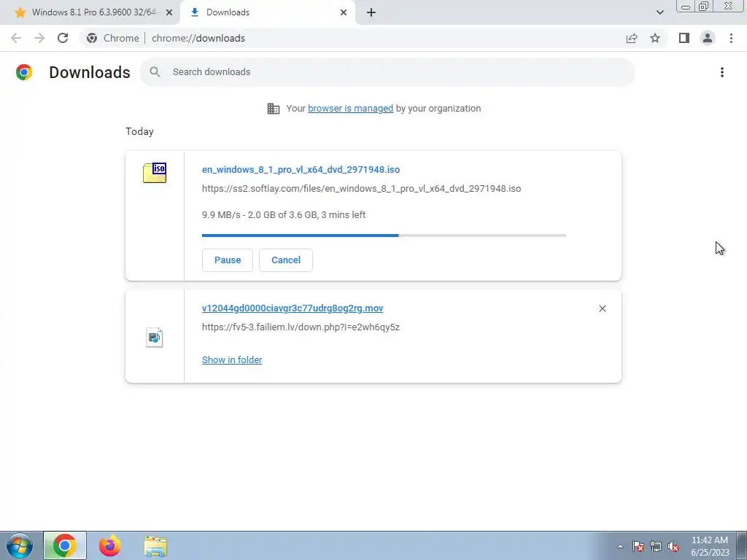Open Chrome's three-dot main menu
747x560 pixels.
pos(731,38)
